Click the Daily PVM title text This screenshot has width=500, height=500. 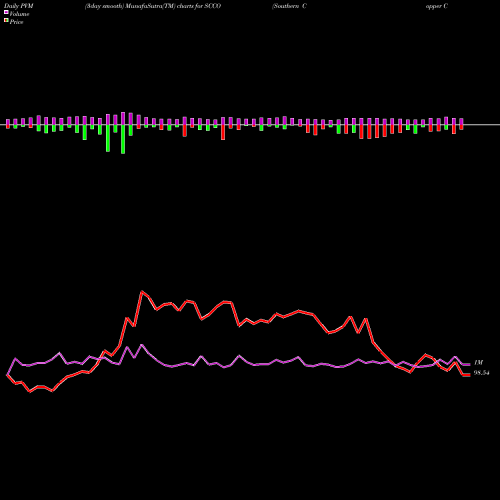point(20,6)
